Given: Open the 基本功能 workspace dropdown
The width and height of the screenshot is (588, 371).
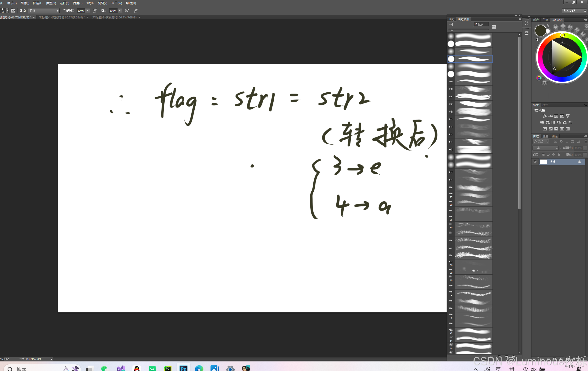Looking at the screenshot, I should coord(574,11).
